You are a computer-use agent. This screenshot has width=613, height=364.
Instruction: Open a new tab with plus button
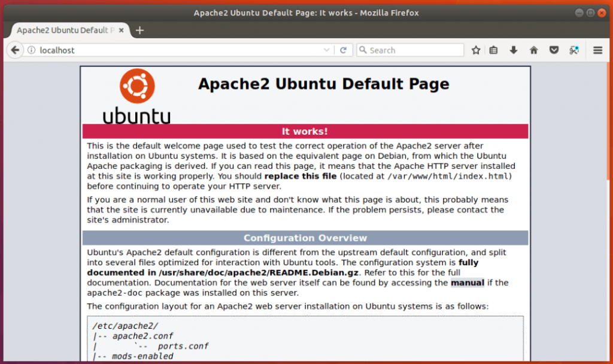[x=140, y=30]
